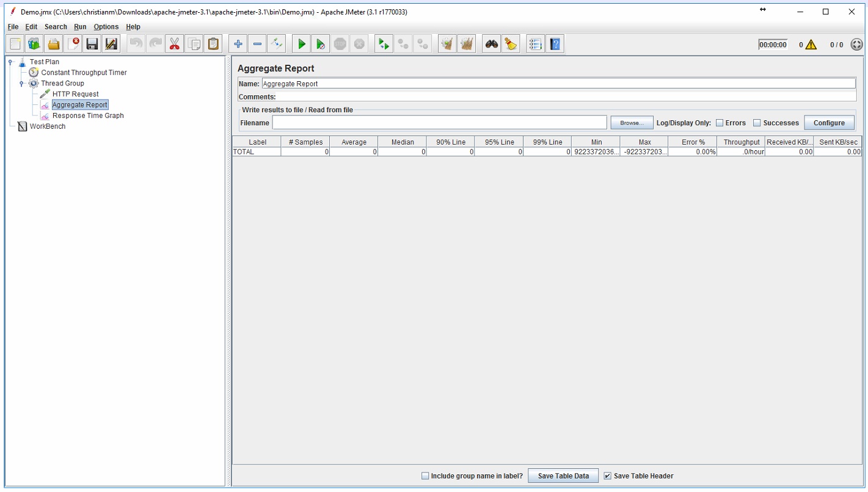Click the thread status indicator at top right
Image resolution: width=868 pixels, height=492 pixels.
(857, 45)
